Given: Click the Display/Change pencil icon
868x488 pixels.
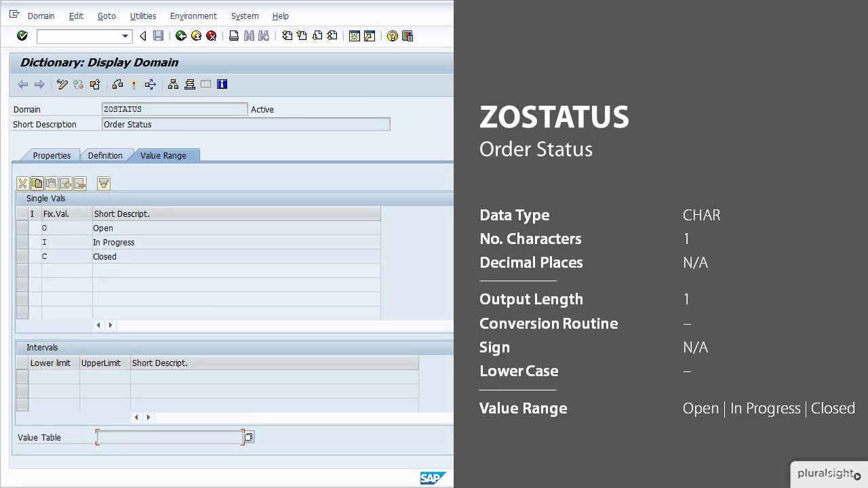Looking at the screenshot, I should click(x=62, y=84).
